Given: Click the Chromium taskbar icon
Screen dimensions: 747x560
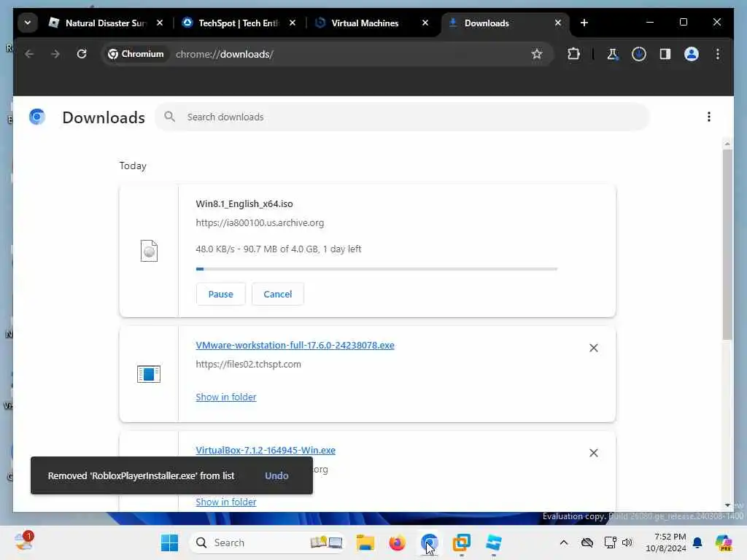Looking at the screenshot, I should (x=429, y=542).
